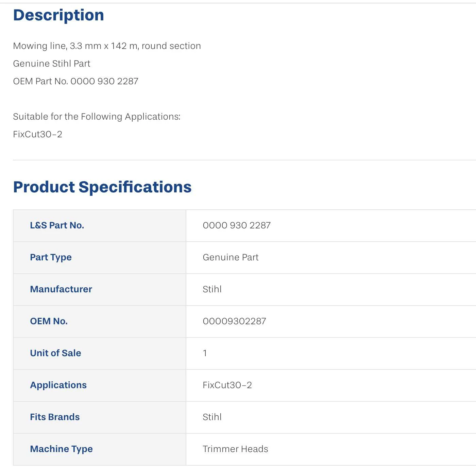Click the 'Applications' row label

pos(58,385)
